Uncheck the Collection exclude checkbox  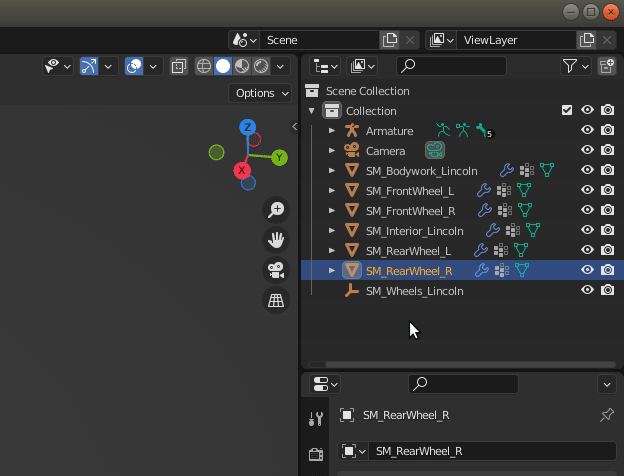(x=567, y=111)
